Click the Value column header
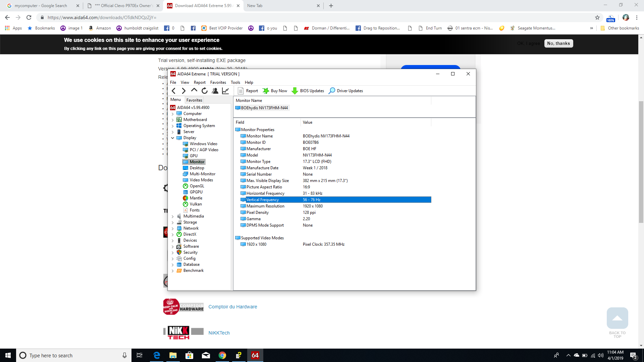 tap(366, 122)
